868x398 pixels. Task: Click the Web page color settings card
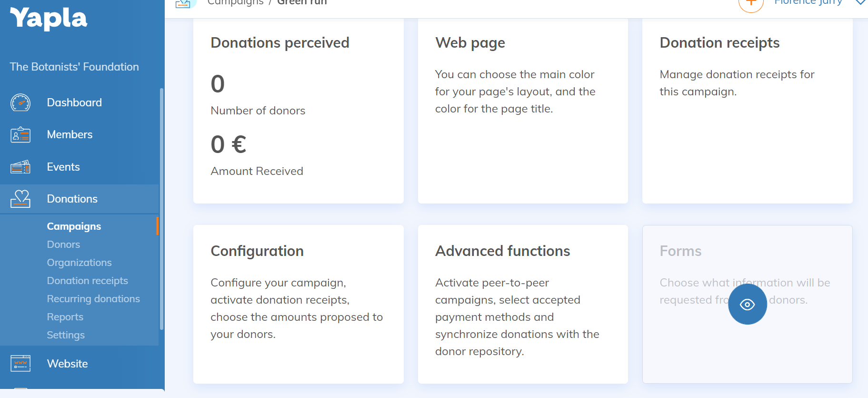[523, 111]
